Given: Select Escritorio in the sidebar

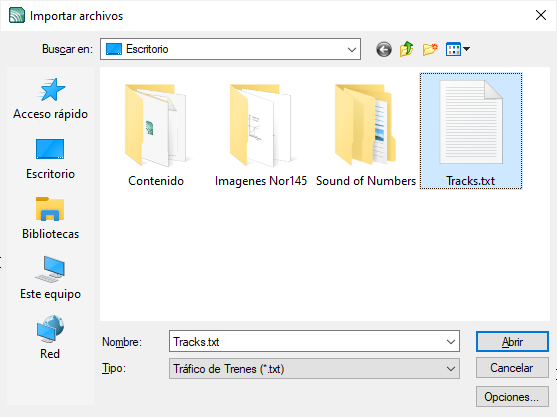Looking at the screenshot, I should pyautogui.click(x=50, y=159).
